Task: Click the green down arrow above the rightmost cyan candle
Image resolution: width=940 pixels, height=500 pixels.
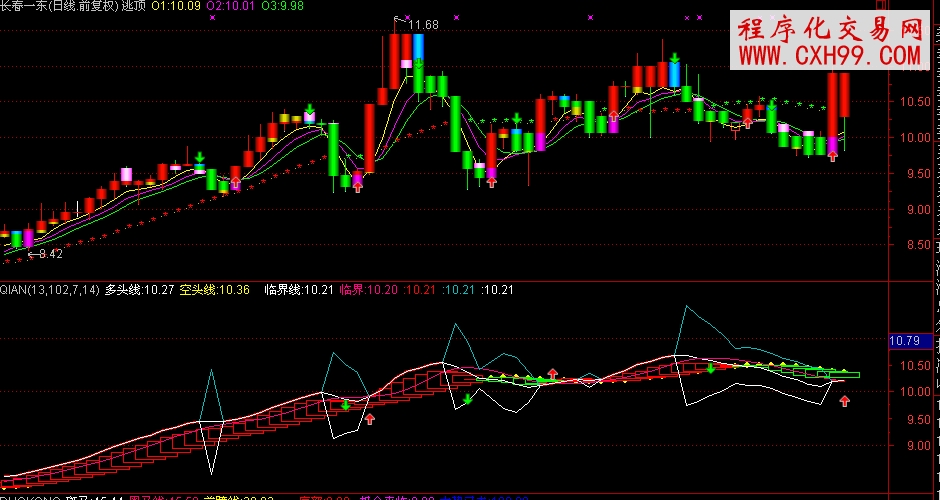Action: tap(676, 59)
